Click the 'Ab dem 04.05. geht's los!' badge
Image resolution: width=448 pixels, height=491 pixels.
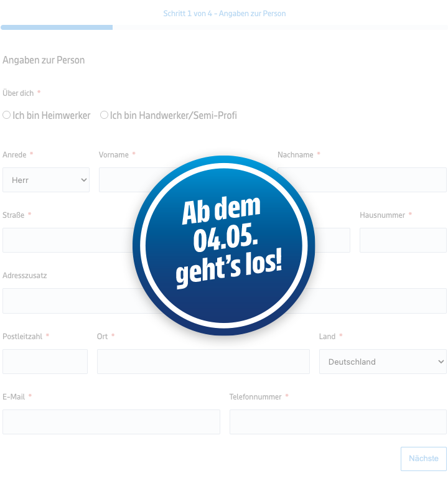[x=224, y=246]
